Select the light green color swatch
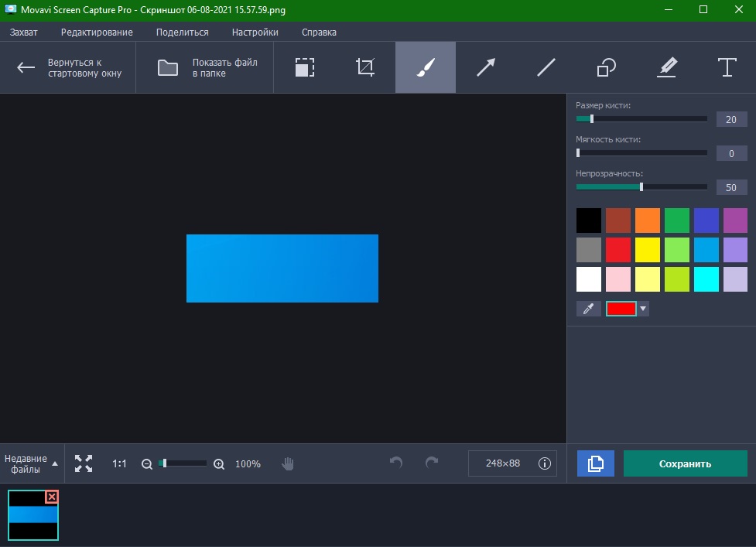Image resolution: width=756 pixels, height=547 pixels. point(677,250)
